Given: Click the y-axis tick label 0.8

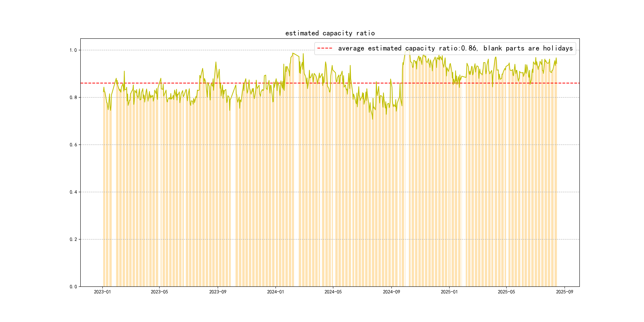Looking at the screenshot, I should (x=73, y=98).
